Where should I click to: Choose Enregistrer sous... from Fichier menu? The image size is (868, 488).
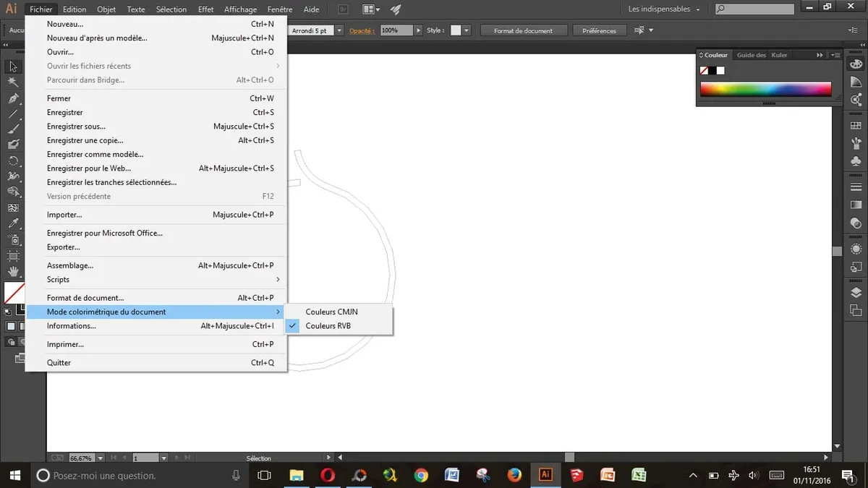tap(156, 127)
